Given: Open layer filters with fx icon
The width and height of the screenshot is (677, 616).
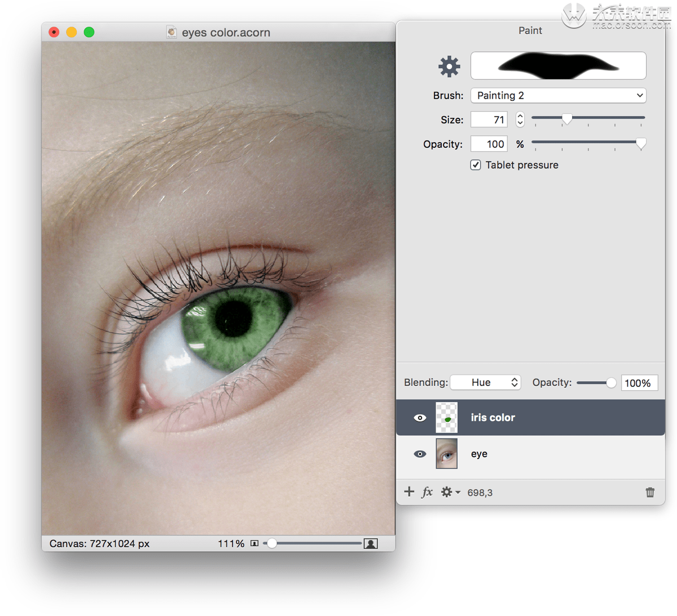Looking at the screenshot, I should (427, 492).
